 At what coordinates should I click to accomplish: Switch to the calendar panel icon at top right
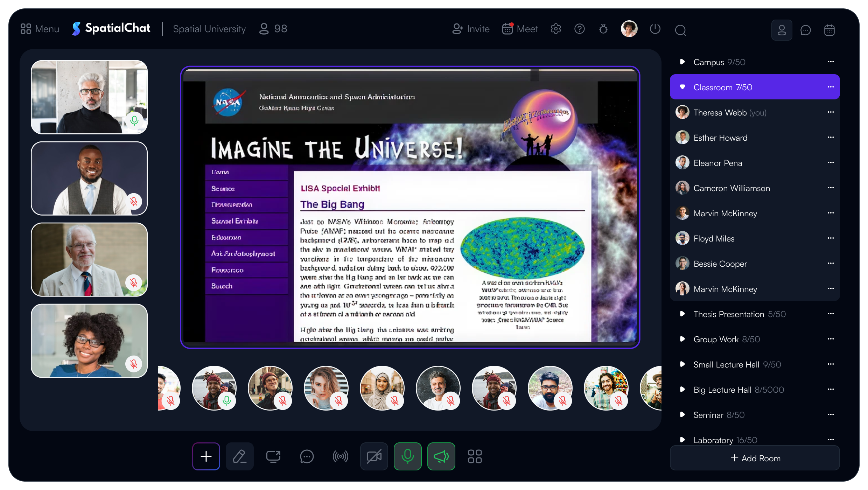coord(829,30)
